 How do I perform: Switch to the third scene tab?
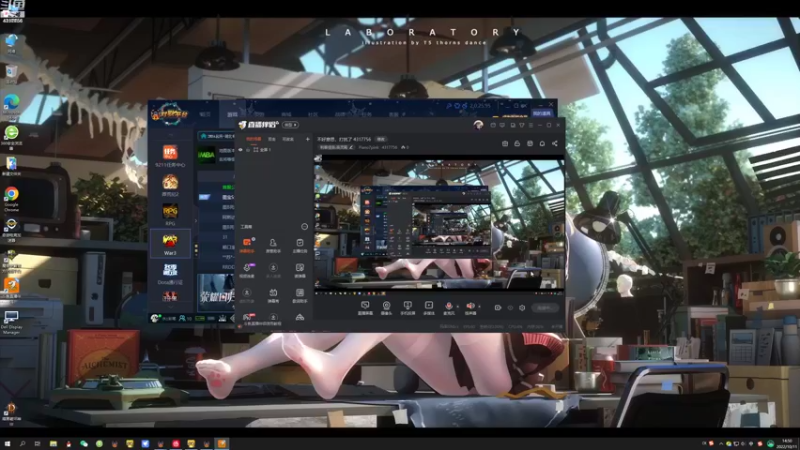pyautogui.click(x=288, y=139)
